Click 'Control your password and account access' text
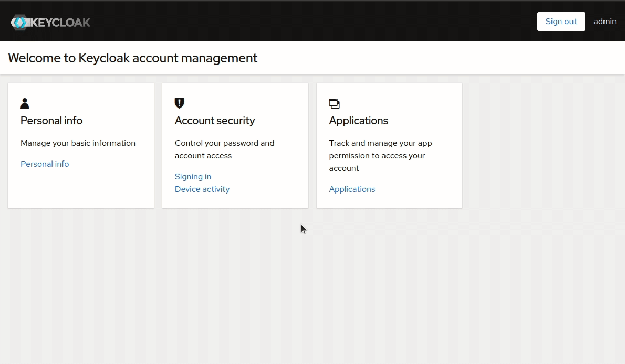The width and height of the screenshot is (625, 364). (224, 149)
